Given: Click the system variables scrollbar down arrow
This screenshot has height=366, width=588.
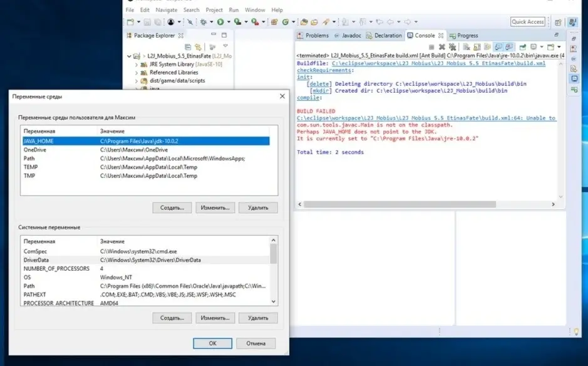Looking at the screenshot, I should click(x=274, y=301).
